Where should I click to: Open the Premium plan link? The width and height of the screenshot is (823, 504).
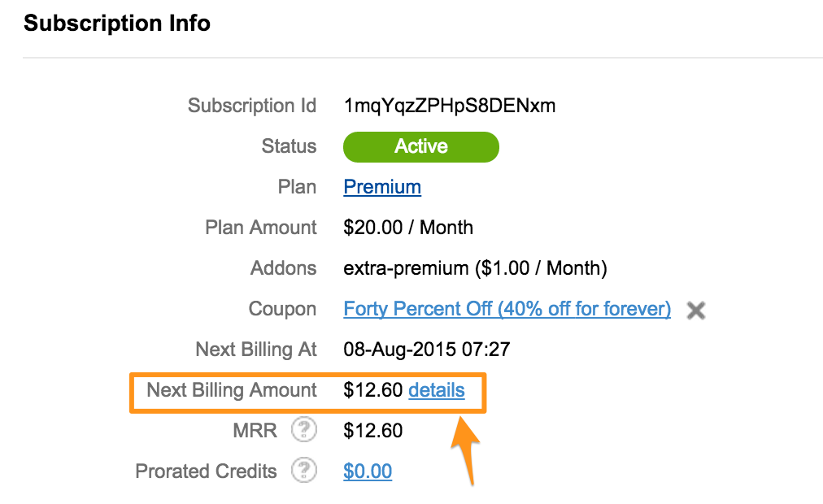click(x=382, y=187)
